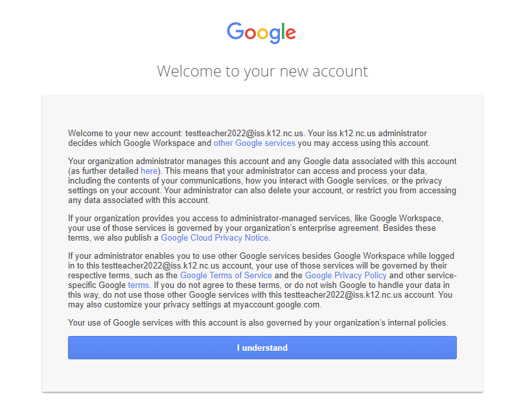Open the other Google services link

(255, 143)
